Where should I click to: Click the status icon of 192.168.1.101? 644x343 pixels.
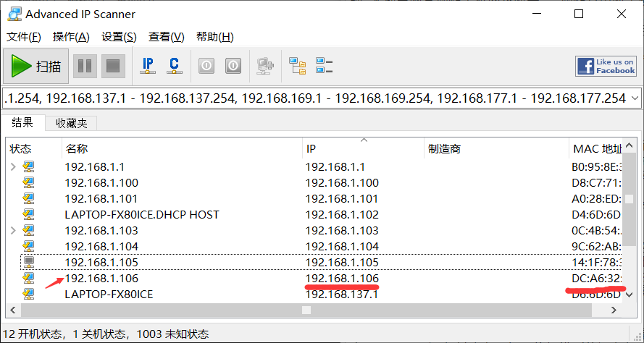tap(28, 198)
